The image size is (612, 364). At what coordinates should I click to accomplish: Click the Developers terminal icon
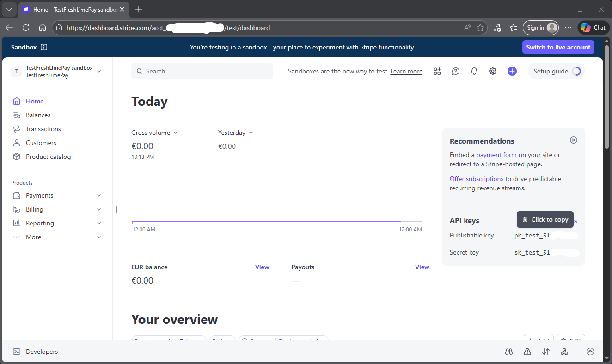pyautogui.click(x=17, y=352)
